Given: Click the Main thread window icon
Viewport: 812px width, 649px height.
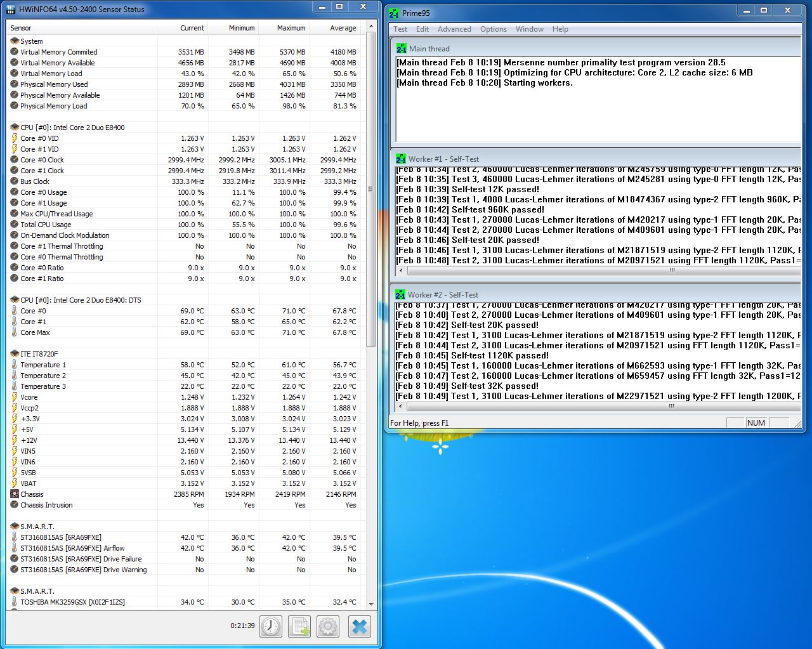Looking at the screenshot, I should click(x=401, y=48).
